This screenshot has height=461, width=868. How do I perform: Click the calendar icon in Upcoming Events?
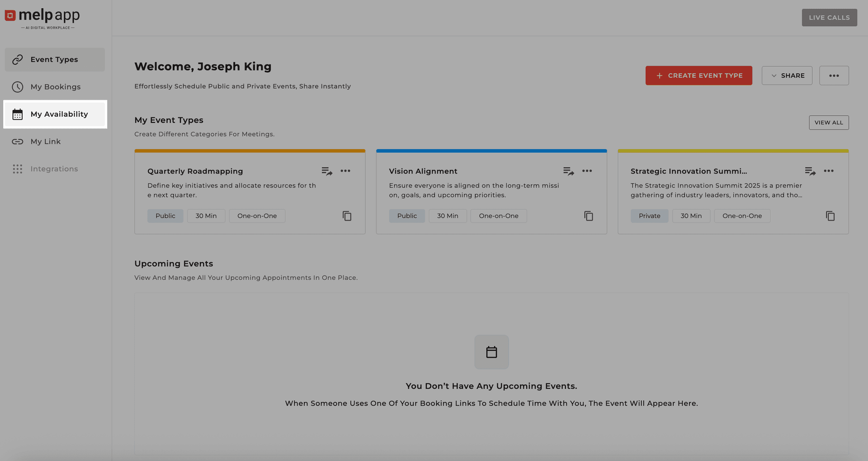(x=491, y=352)
